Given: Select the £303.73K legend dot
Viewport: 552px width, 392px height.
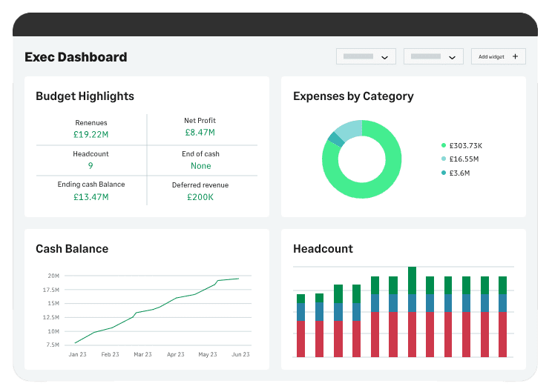Looking at the screenshot, I should (444, 145).
